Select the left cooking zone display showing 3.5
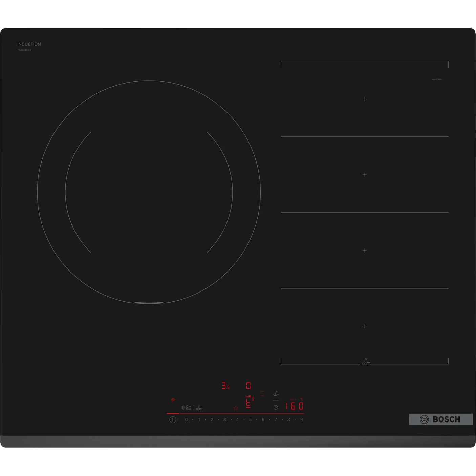This screenshot has height=476, width=476. pos(225,386)
